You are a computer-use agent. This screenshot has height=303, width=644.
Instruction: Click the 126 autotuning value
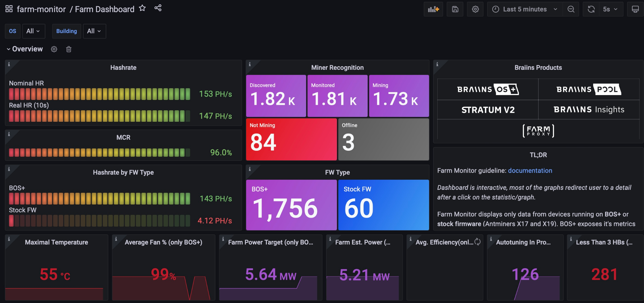[525, 274]
